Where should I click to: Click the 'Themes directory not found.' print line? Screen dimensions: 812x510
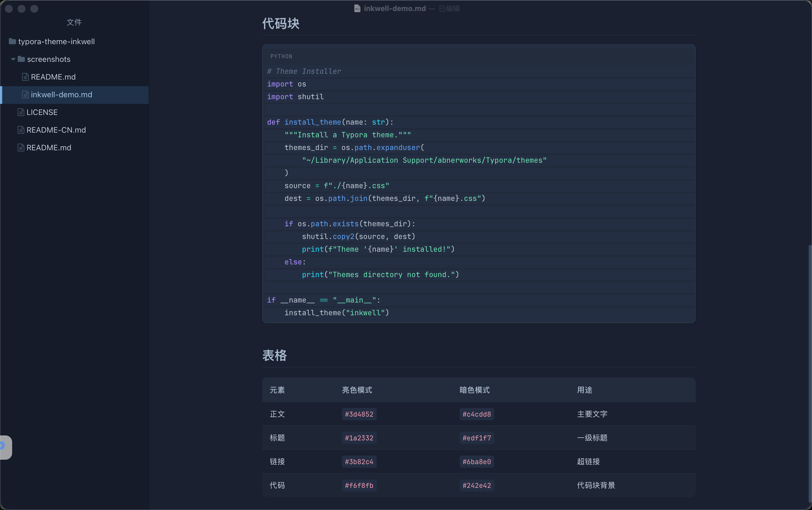(380, 275)
